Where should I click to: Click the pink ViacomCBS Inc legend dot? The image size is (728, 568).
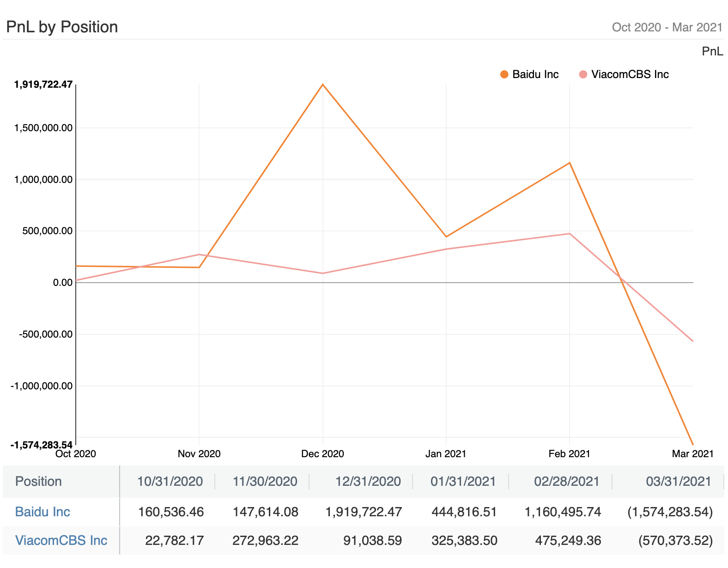coord(583,74)
